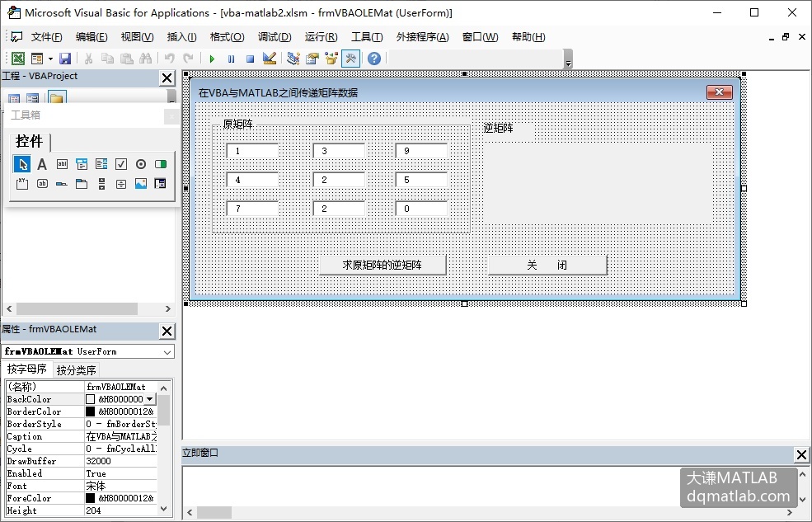
Task: Open the 编辑(E) menu
Action: pyautogui.click(x=92, y=37)
